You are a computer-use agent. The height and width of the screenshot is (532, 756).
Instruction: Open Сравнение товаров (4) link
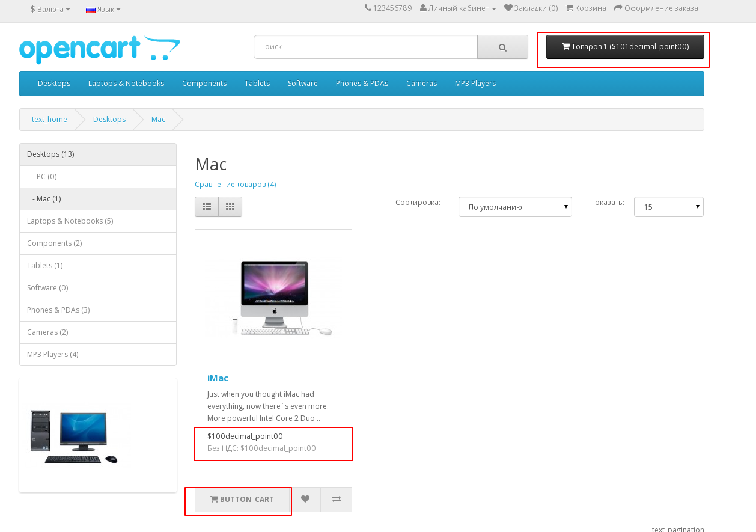pos(236,185)
